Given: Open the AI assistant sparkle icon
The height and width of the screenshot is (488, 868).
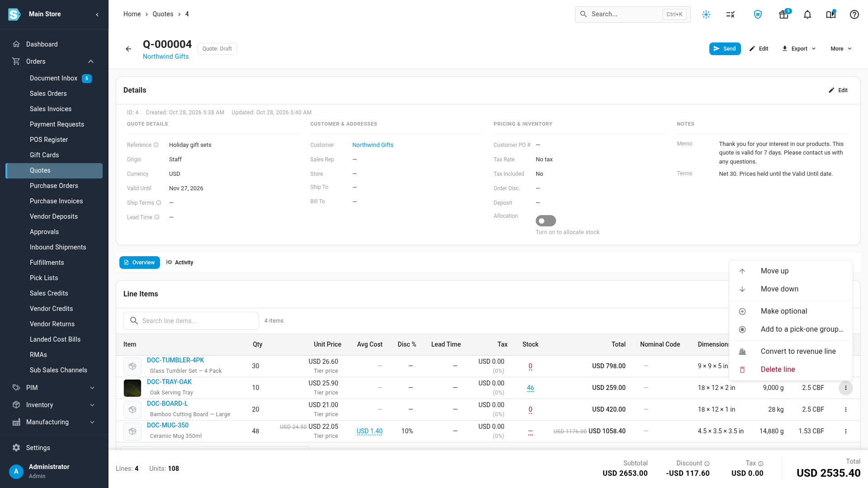Looking at the screenshot, I should (x=706, y=14).
